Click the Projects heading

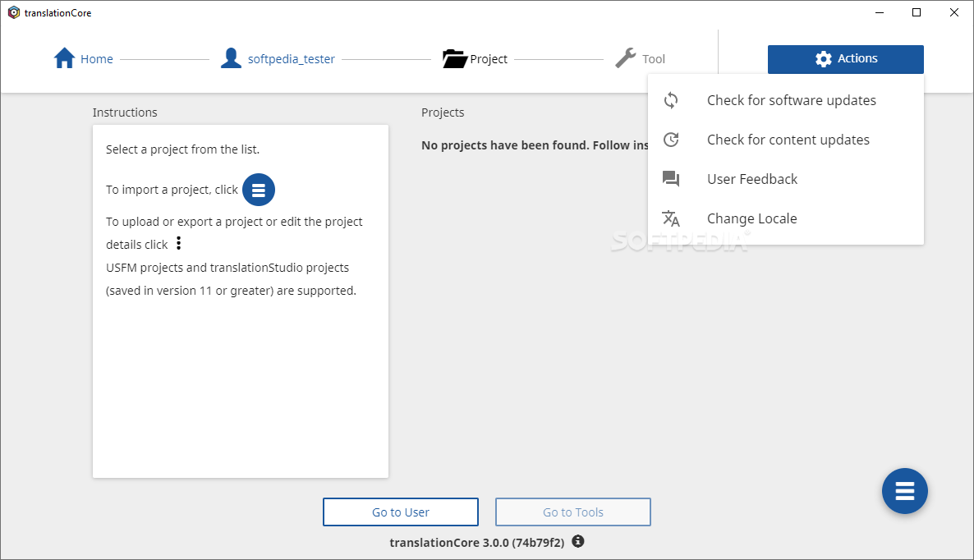point(443,112)
